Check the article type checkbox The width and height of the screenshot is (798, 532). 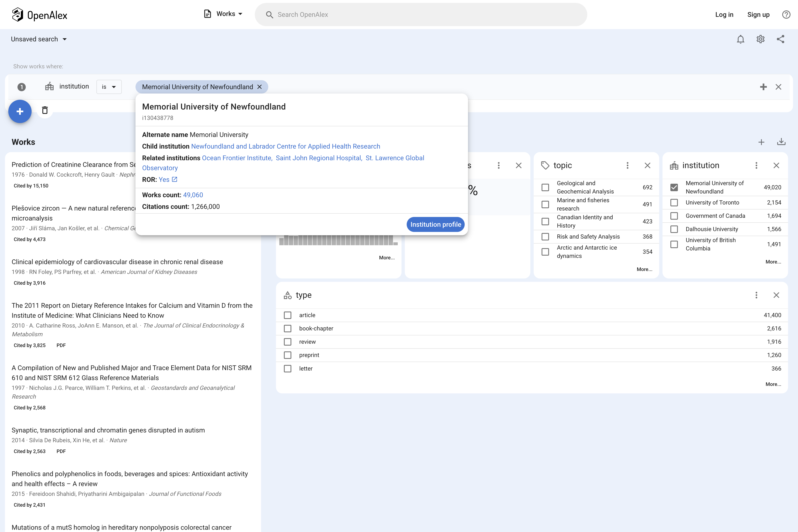pyautogui.click(x=287, y=315)
